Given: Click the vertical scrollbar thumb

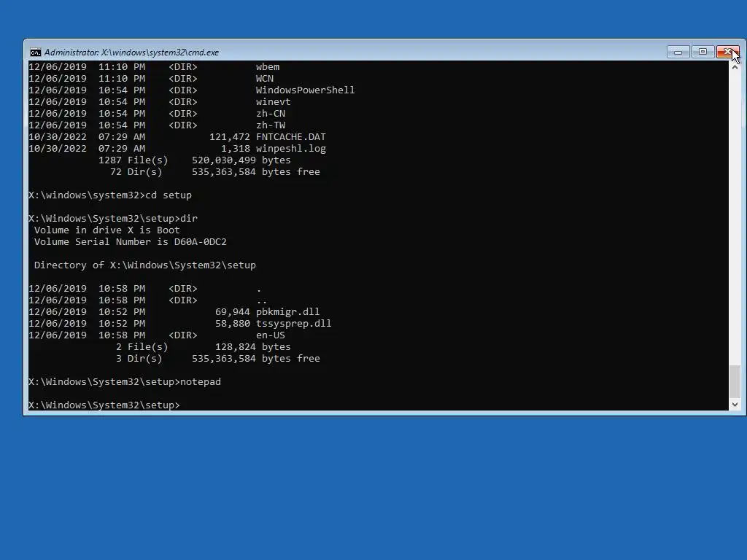Looking at the screenshot, I should (735, 381).
